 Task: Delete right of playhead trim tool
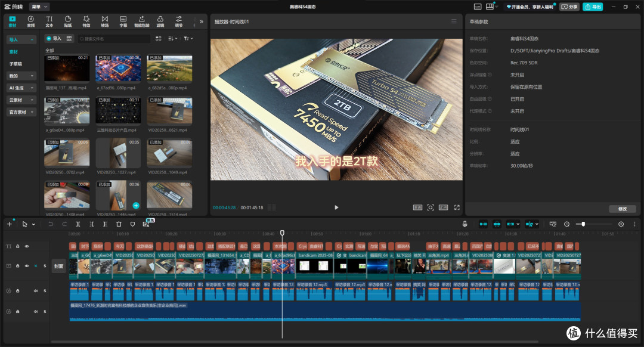(x=105, y=224)
